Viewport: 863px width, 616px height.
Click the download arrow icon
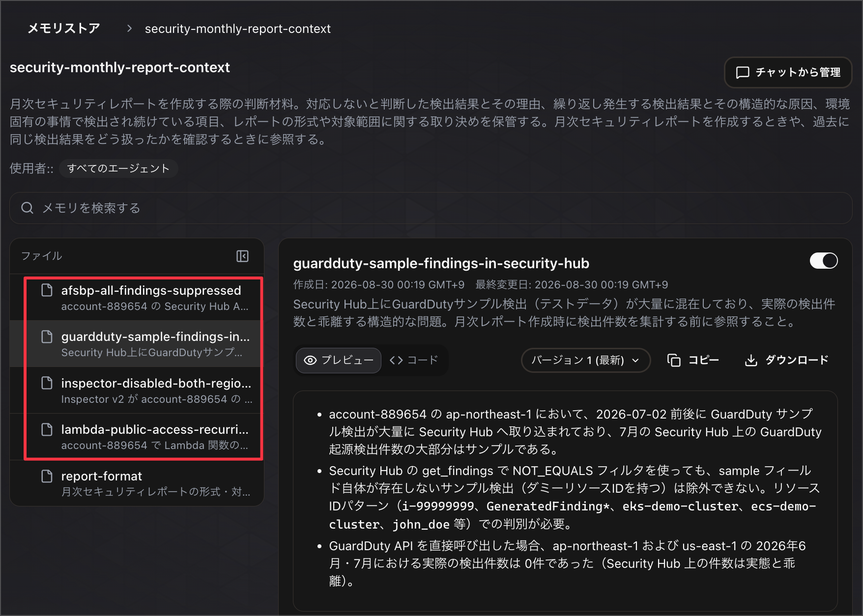pos(751,360)
